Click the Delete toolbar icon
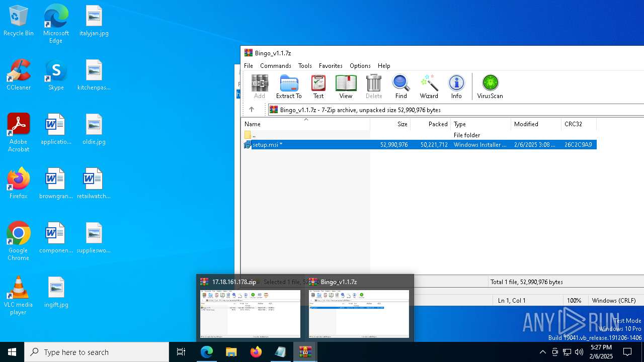Image resolution: width=644 pixels, height=362 pixels. coord(374,86)
